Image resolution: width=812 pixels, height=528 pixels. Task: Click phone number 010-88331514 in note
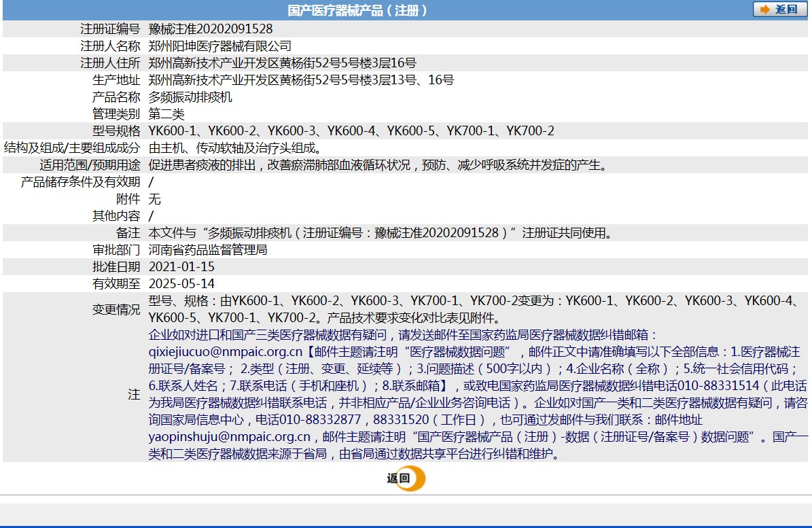pos(718,386)
